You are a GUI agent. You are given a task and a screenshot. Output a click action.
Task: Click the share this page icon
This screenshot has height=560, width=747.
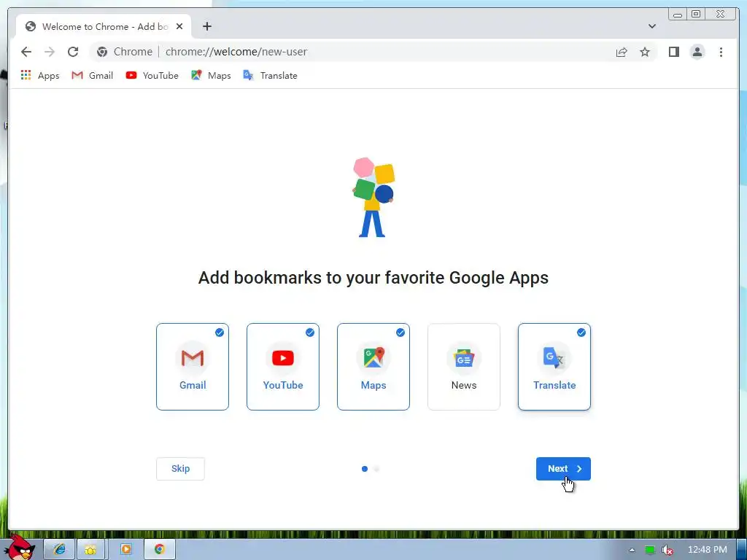(x=622, y=52)
